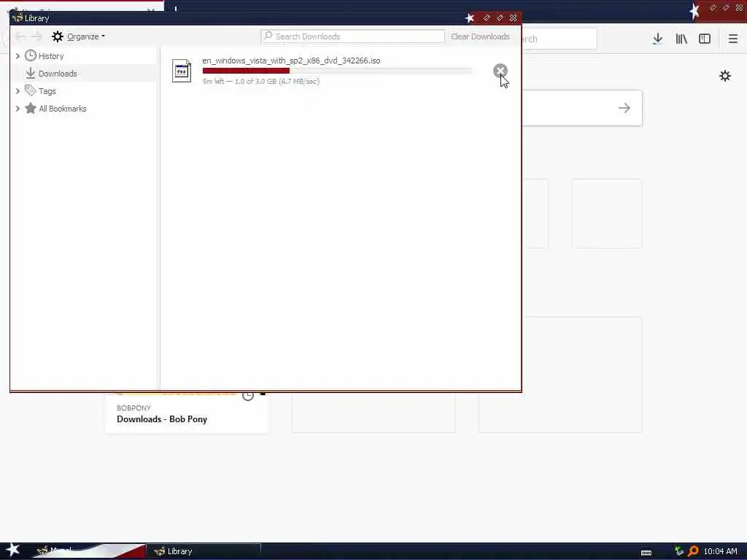Click the Downloads arrow icon in sidebar
The image size is (747, 560).
tap(31, 74)
